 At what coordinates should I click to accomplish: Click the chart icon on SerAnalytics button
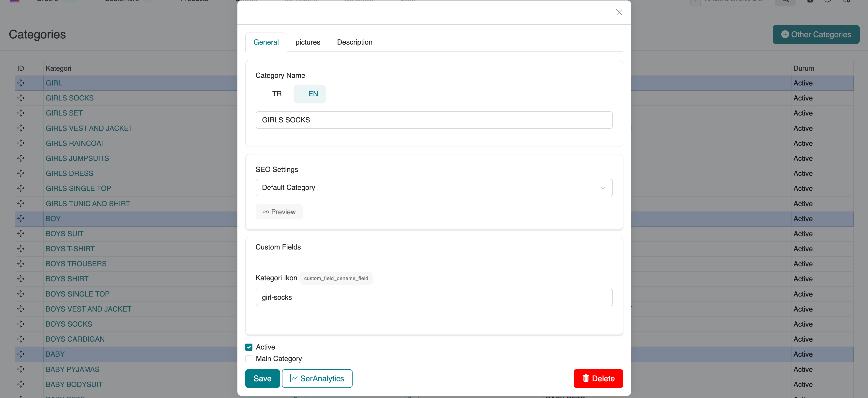294,379
